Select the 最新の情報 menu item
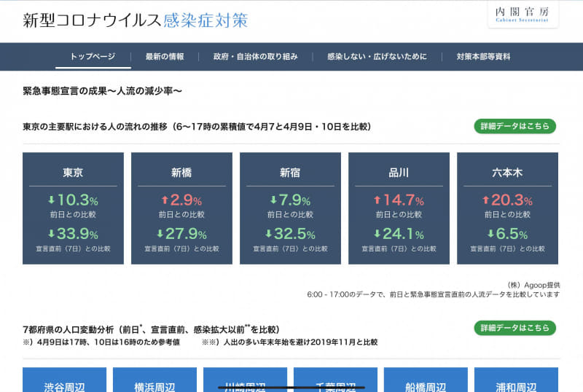 tap(165, 57)
